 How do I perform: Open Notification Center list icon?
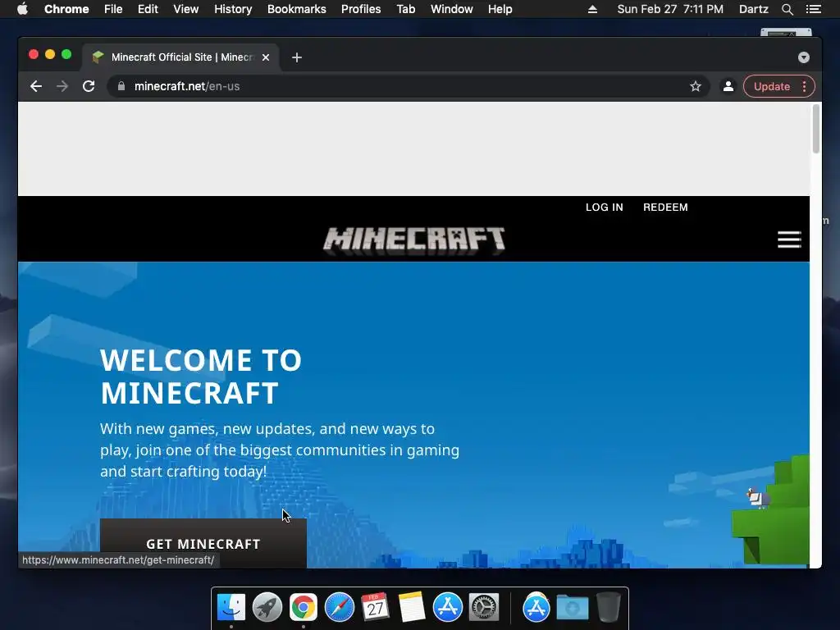tap(814, 9)
